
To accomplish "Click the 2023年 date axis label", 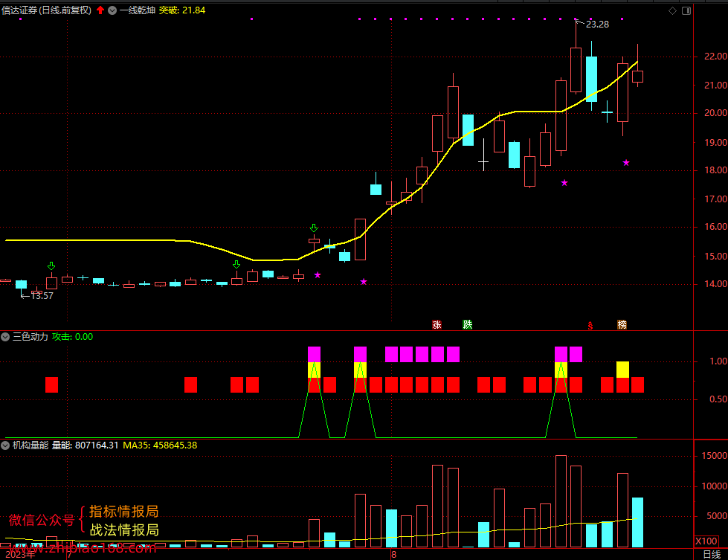I will pos(20,555).
